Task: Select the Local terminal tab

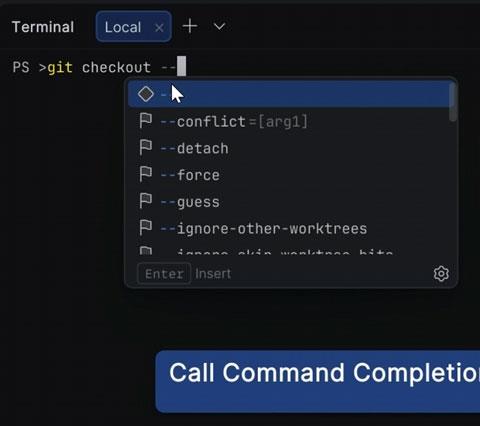Action: pyautogui.click(x=133, y=27)
